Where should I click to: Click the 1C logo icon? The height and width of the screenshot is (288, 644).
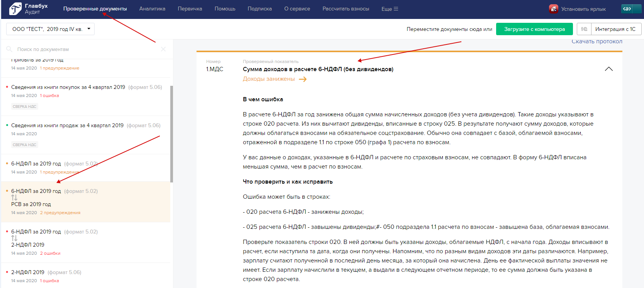(584, 29)
